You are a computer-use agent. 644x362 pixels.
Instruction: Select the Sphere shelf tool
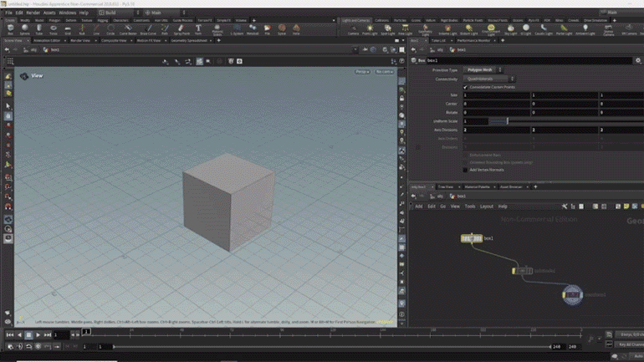(x=24, y=29)
